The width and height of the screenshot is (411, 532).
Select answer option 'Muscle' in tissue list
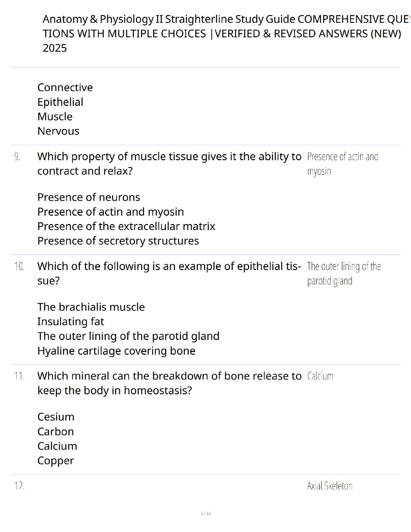pyautogui.click(x=55, y=117)
